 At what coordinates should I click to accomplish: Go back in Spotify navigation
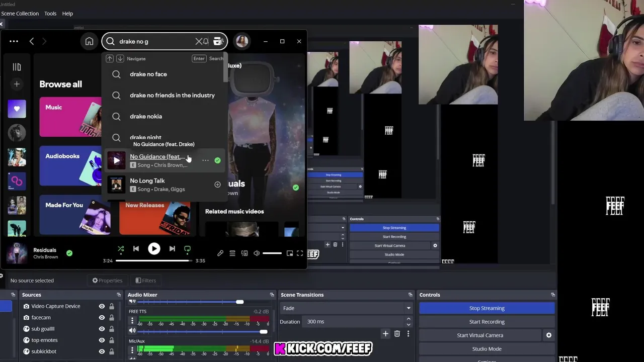pyautogui.click(x=32, y=41)
